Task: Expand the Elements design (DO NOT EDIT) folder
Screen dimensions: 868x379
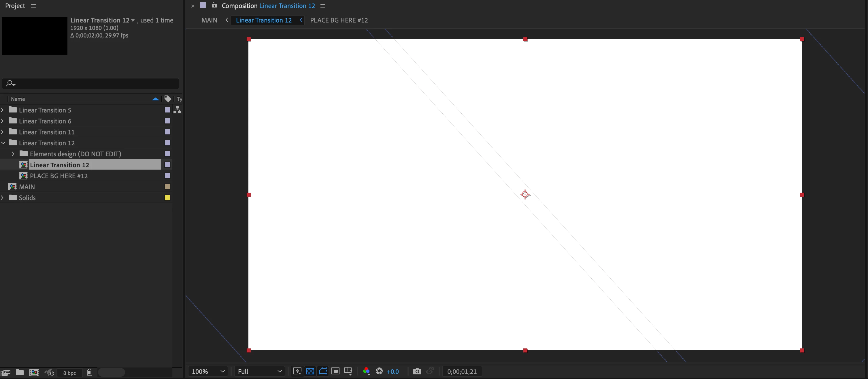Action: tap(13, 154)
